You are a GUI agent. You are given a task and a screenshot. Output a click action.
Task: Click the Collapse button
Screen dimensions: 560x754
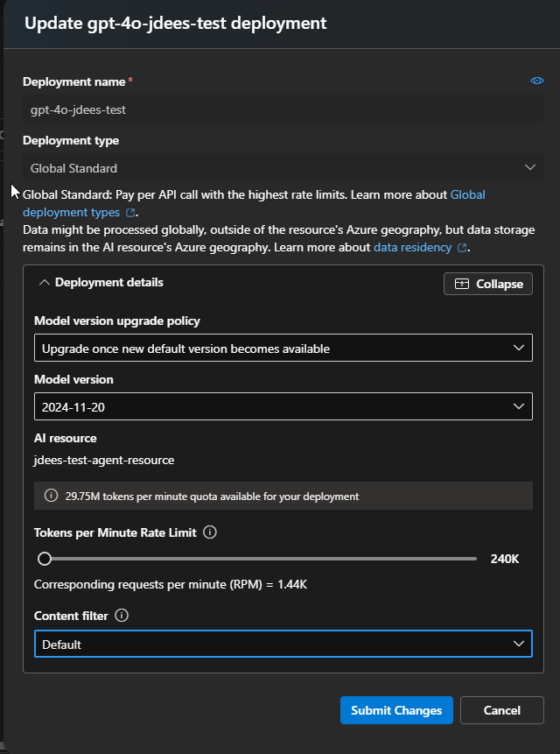(x=488, y=284)
